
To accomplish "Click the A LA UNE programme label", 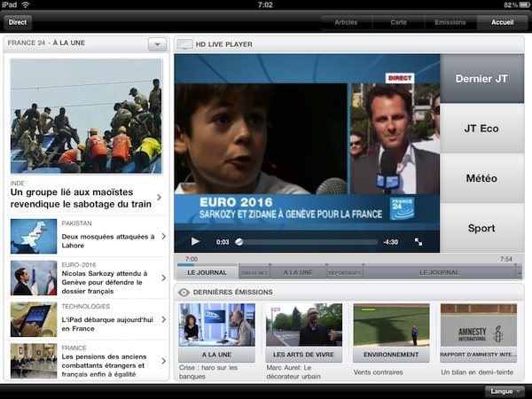I will (217, 355).
